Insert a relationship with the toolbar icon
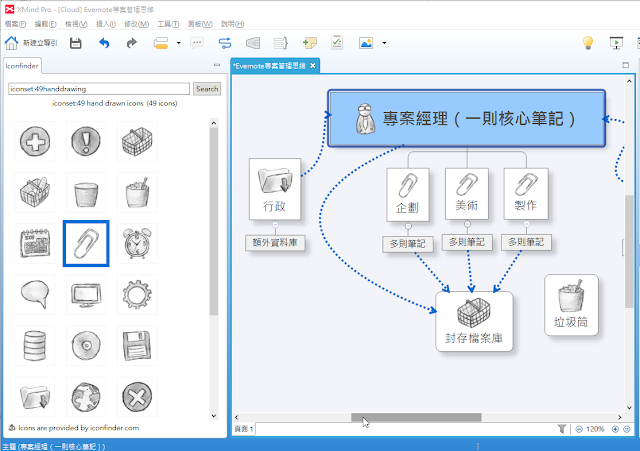This screenshot has height=451, width=640. click(225, 43)
